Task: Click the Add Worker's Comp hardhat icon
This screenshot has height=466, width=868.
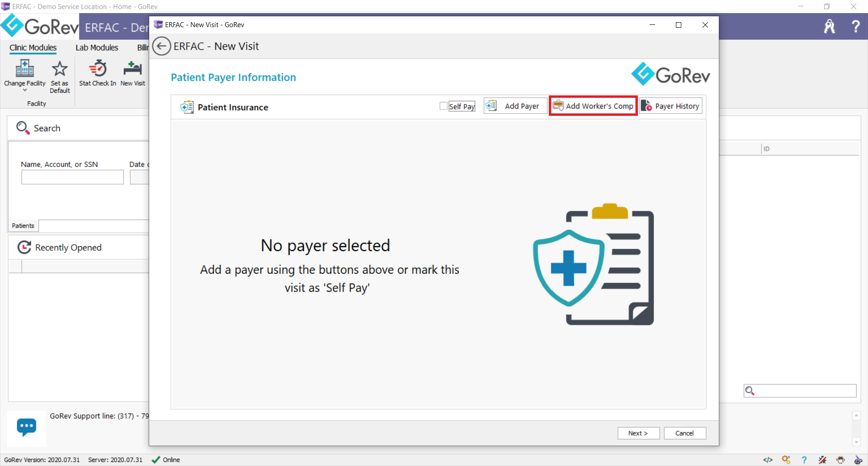Action: click(558, 105)
